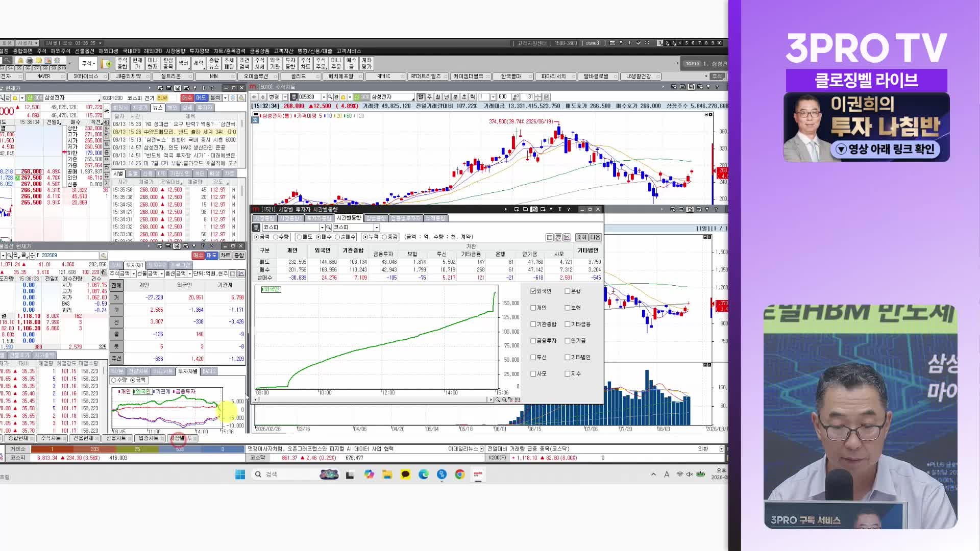Open the Chrome icon in Windows taskbar
Viewport: 980px width, 551px height.
click(460, 474)
